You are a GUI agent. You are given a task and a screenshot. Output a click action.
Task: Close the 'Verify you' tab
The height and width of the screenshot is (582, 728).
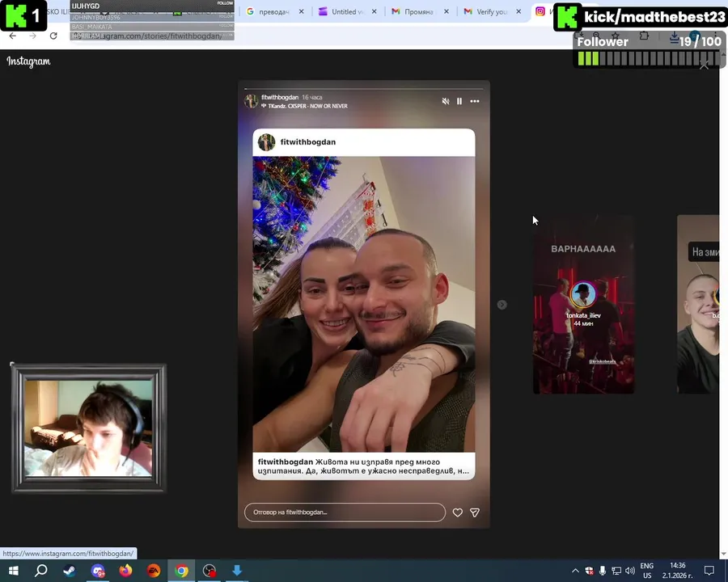click(x=518, y=11)
